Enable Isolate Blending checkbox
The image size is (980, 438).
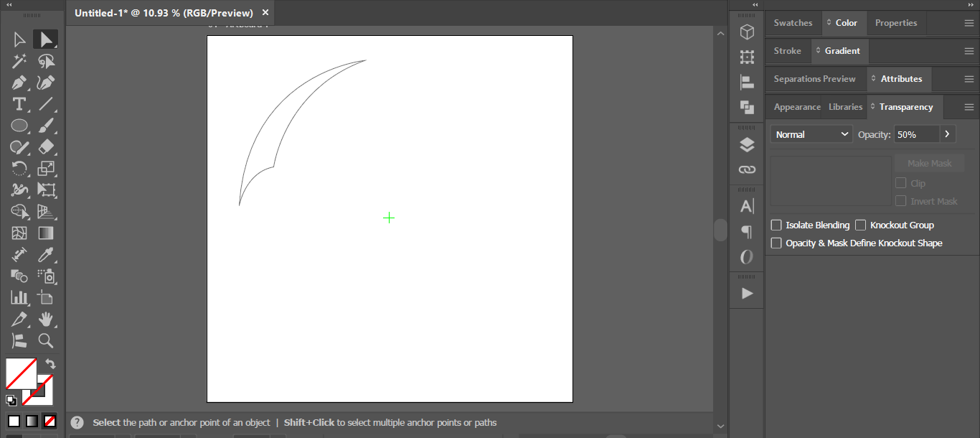776,225
